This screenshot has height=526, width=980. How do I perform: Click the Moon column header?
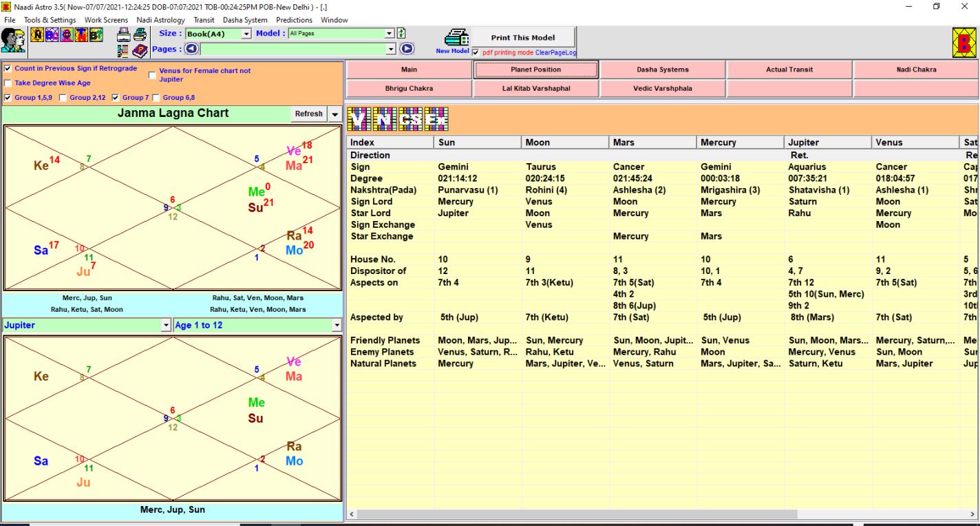point(565,143)
